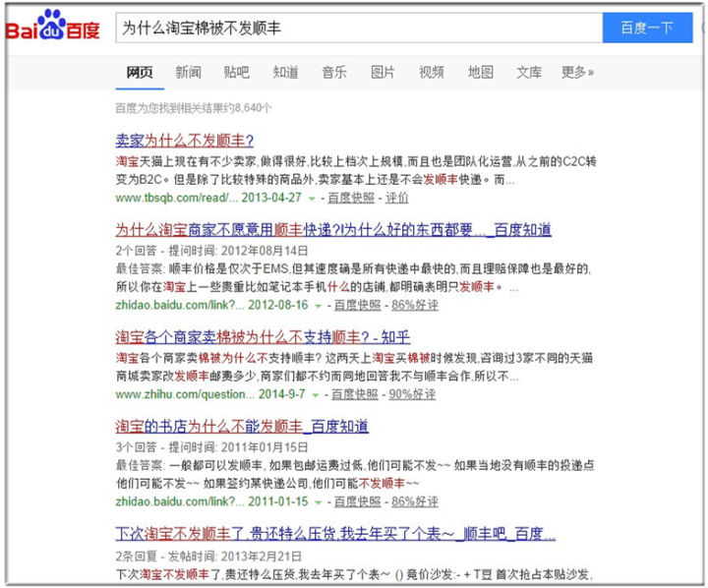
Task: Click the 评价 link of first result
Action: pos(397,198)
